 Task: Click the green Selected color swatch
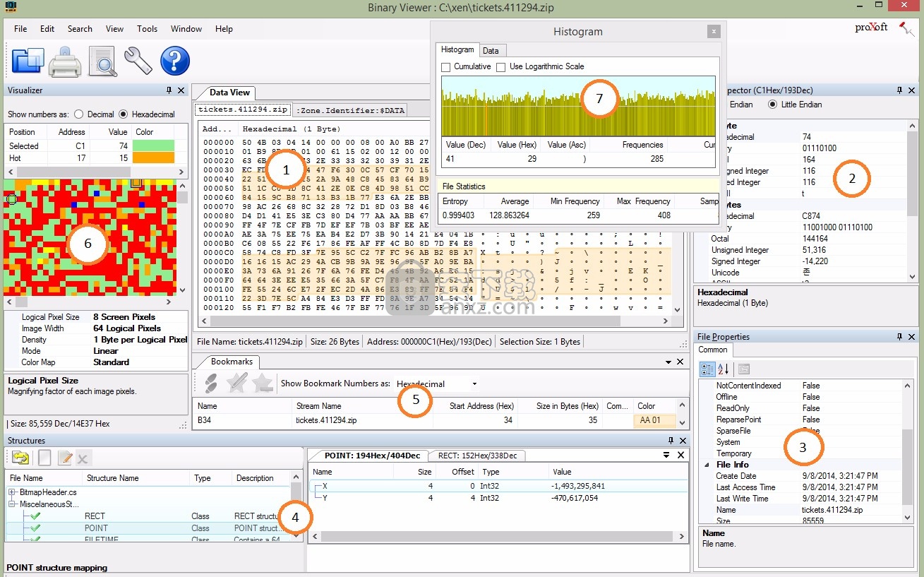click(x=153, y=145)
